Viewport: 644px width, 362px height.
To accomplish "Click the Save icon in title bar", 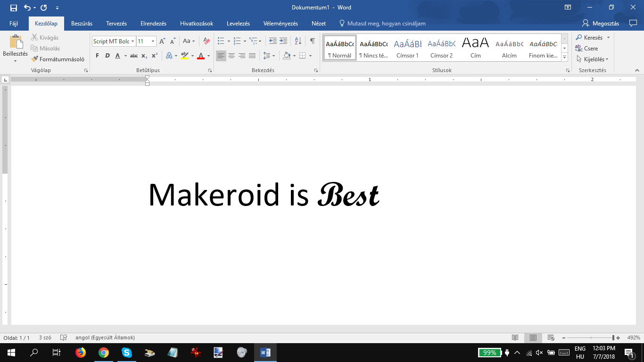I will coord(13,8).
